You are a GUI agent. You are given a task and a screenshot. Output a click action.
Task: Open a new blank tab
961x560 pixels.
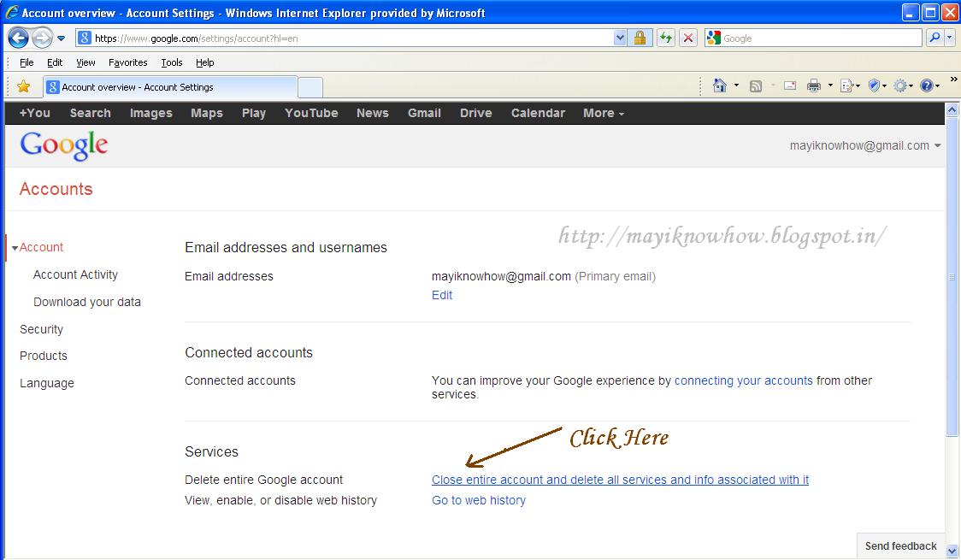[x=310, y=87]
